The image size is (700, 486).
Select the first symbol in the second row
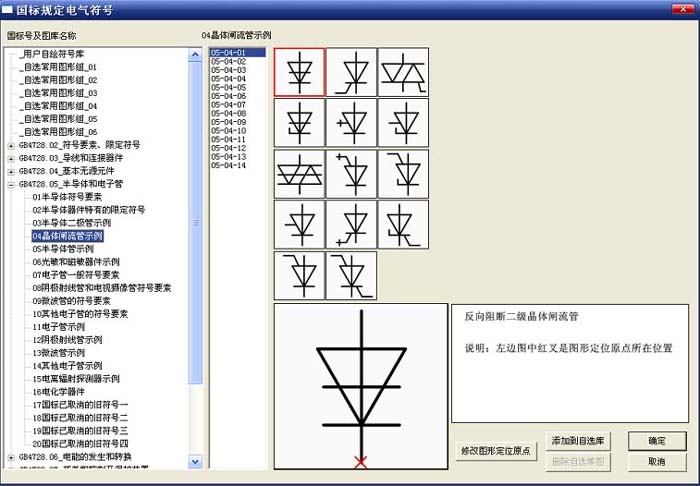click(x=299, y=123)
